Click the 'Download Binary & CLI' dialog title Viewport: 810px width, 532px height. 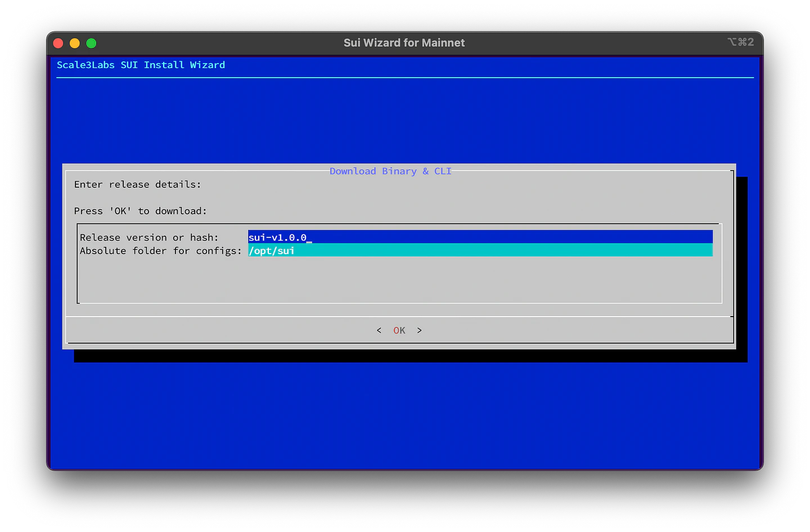pos(390,171)
